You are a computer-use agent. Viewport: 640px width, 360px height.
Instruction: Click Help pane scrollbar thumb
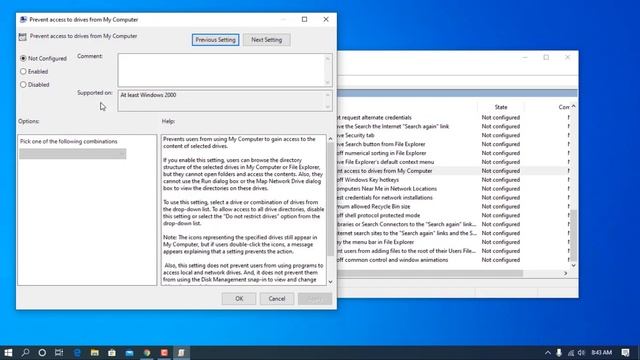[330, 199]
